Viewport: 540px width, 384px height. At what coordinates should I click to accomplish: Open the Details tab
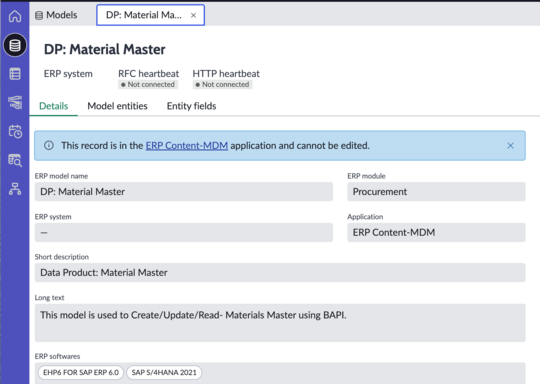(x=53, y=106)
